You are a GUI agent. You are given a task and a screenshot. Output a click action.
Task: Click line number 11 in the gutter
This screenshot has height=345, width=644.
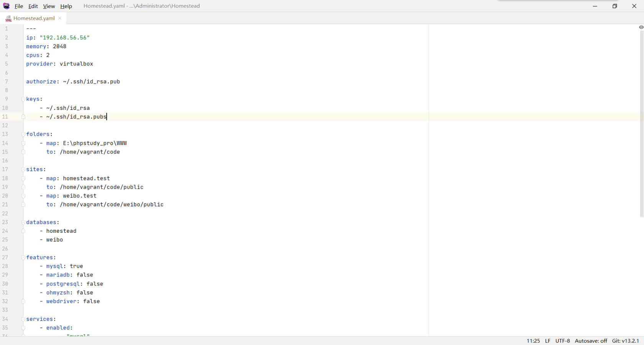coord(5,117)
